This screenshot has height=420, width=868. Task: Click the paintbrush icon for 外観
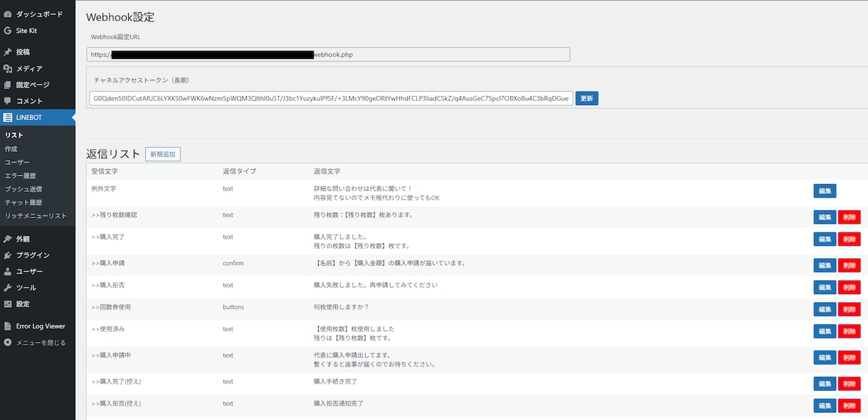(x=7, y=239)
